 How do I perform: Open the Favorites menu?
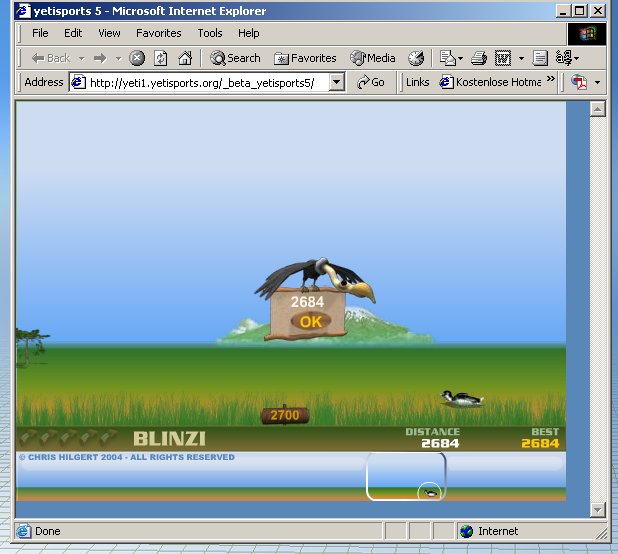click(x=158, y=33)
